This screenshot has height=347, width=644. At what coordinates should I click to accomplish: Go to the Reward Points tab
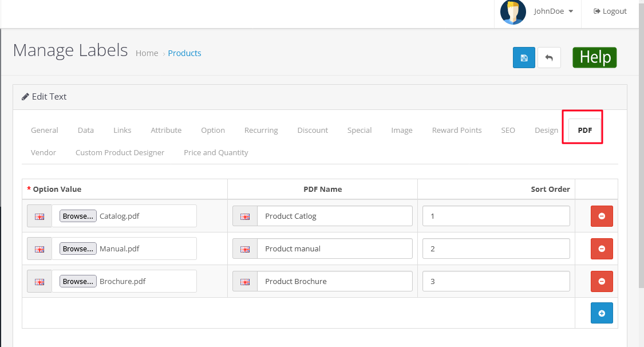tap(456, 130)
